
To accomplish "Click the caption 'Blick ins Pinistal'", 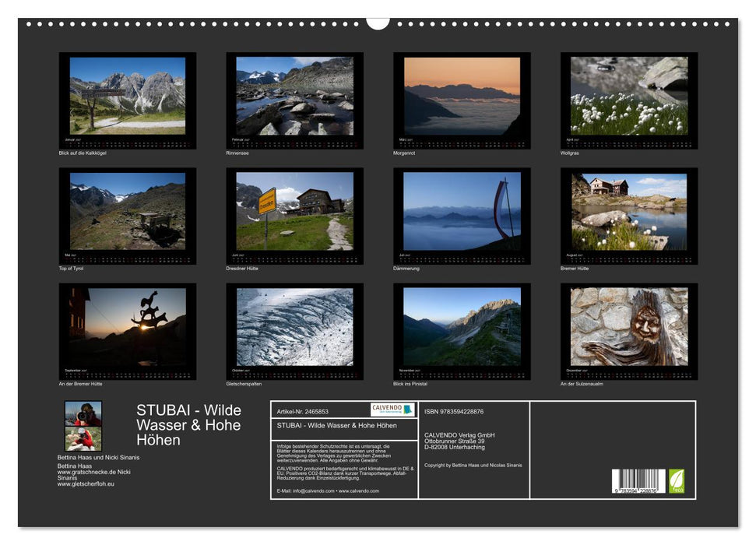I will pyautogui.click(x=410, y=384).
